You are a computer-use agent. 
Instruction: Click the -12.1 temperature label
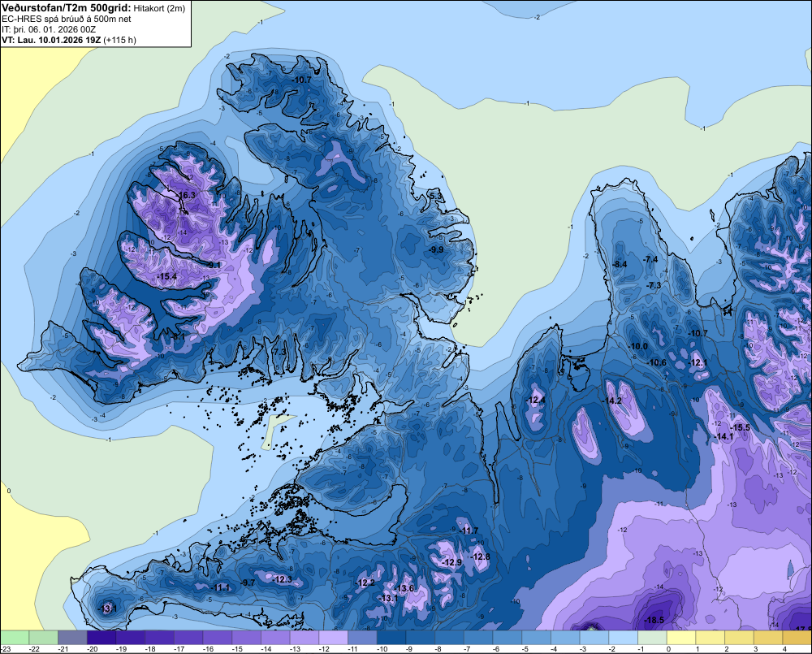point(698,362)
